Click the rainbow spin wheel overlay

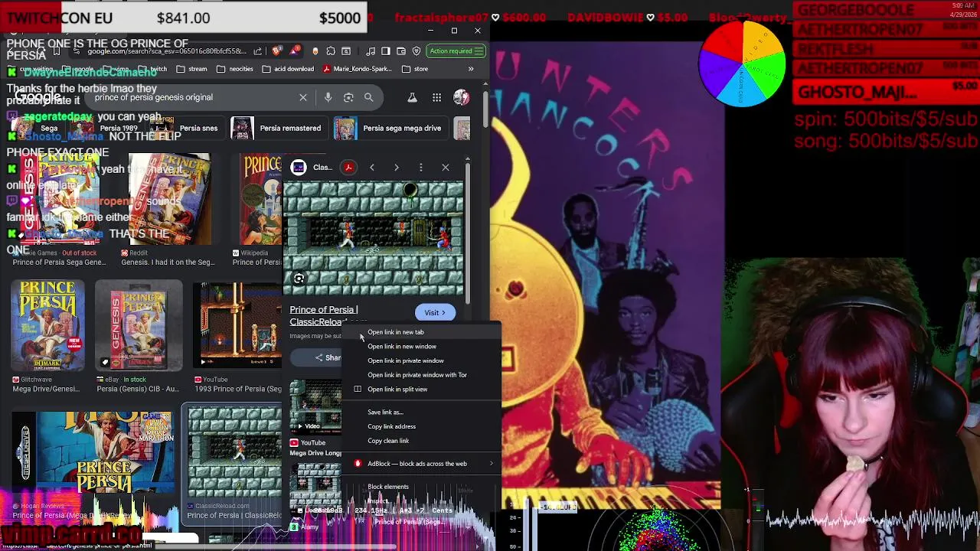[x=742, y=64]
